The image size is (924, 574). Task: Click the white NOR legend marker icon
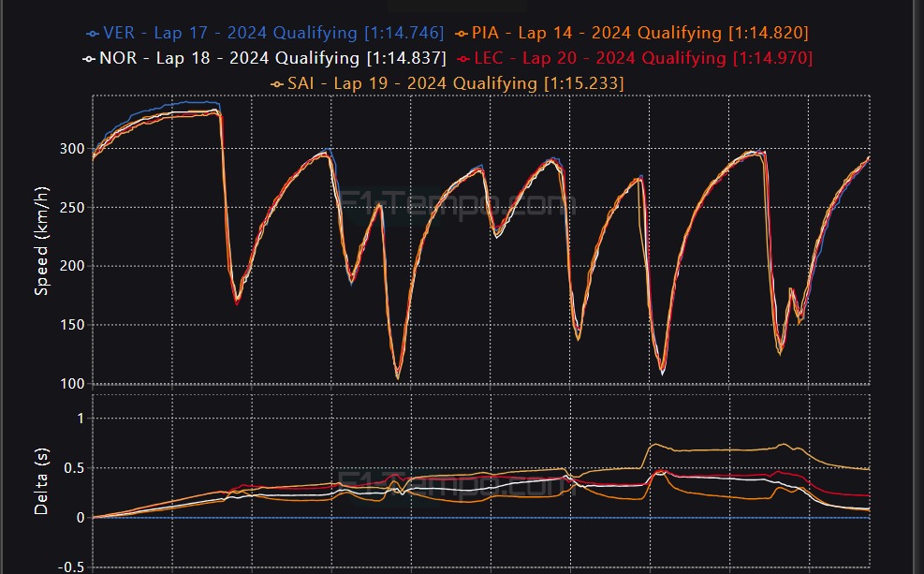pos(88,59)
